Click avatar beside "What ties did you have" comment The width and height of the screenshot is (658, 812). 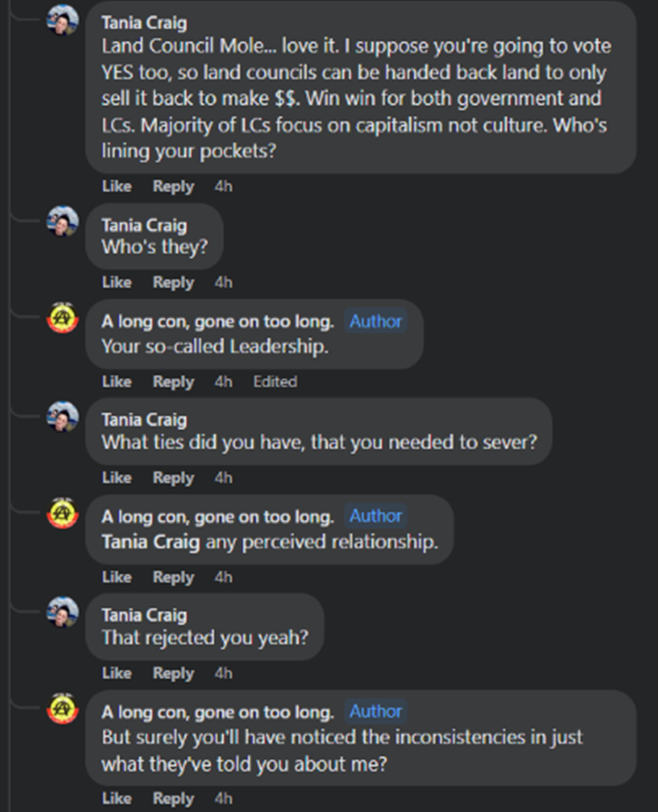click(63, 417)
